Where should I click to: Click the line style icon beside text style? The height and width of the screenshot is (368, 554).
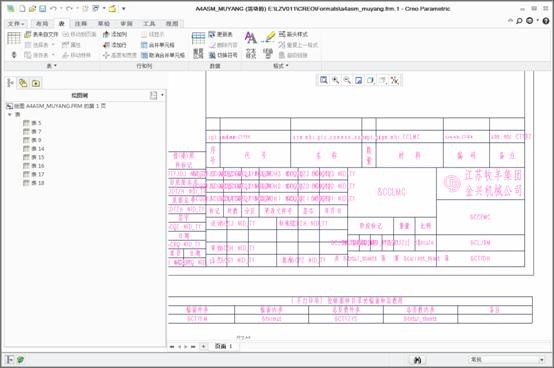pyautogui.click(x=268, y=54)
